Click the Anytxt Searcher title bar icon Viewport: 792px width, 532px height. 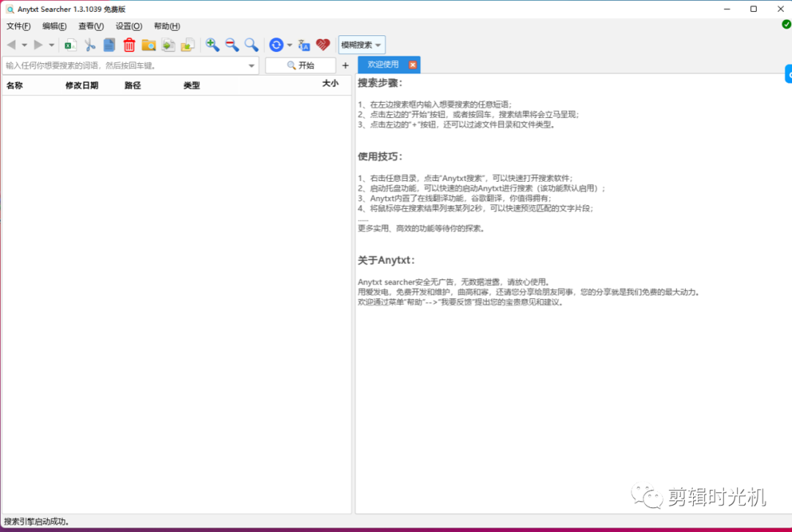(10, 9)
